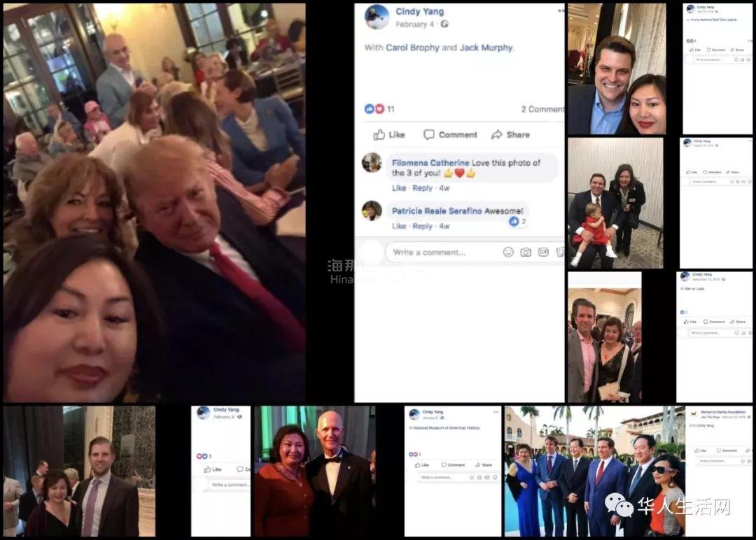Click the emoji smiley icon in comment box

[508, 252]
